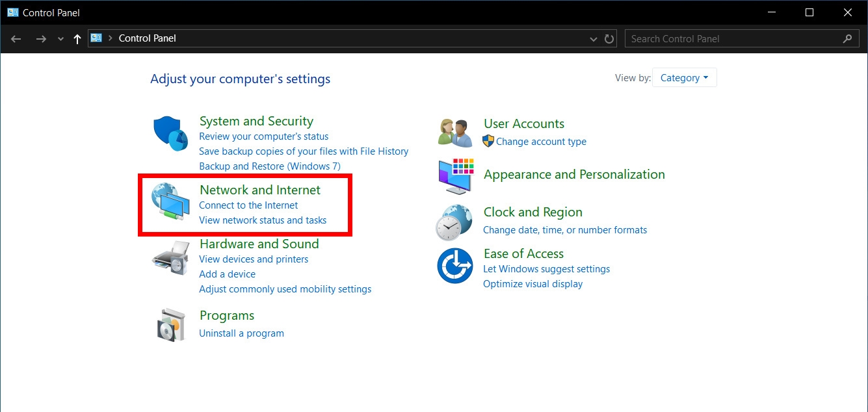Open the Hardware and Sound printer icon
Image resolution: width=868 pixels, height=412 pixels.
pos(170,257)
